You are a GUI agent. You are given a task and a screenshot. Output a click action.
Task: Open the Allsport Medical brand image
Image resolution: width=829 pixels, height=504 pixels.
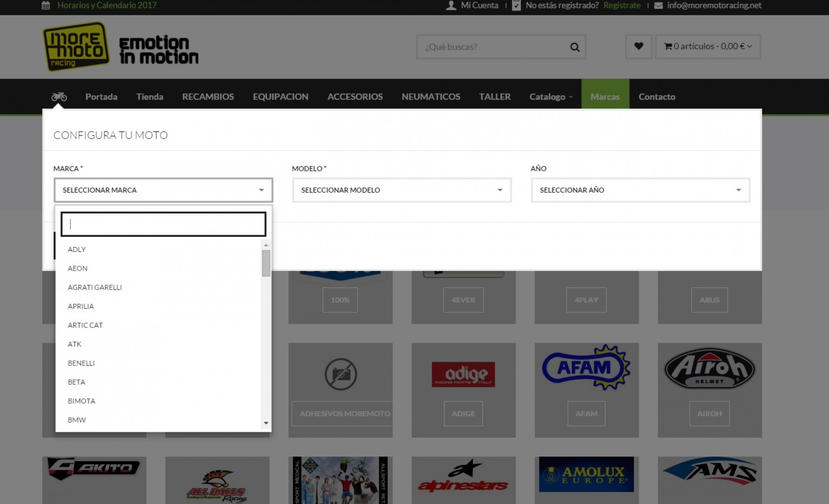pos(340,480)
